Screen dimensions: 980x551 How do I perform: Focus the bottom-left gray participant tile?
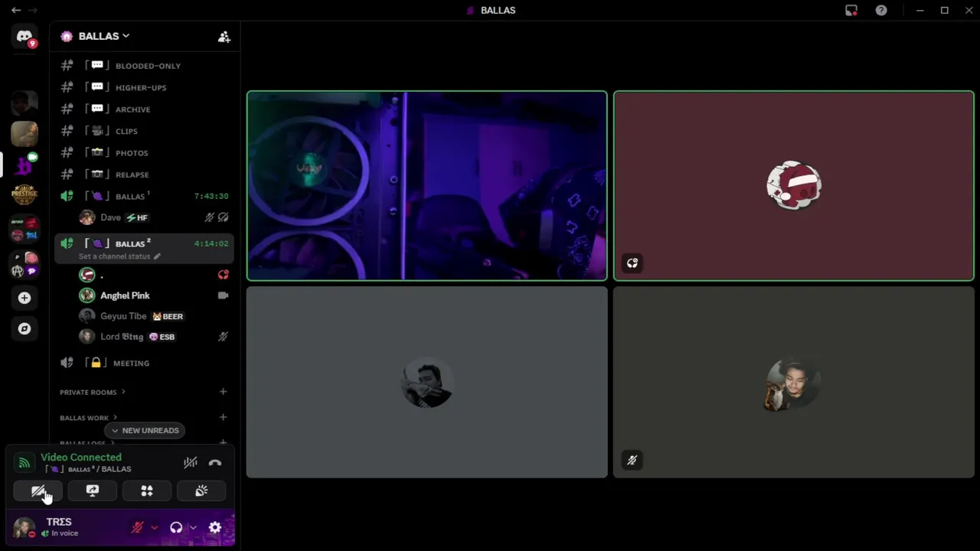(x=426, y=382)
